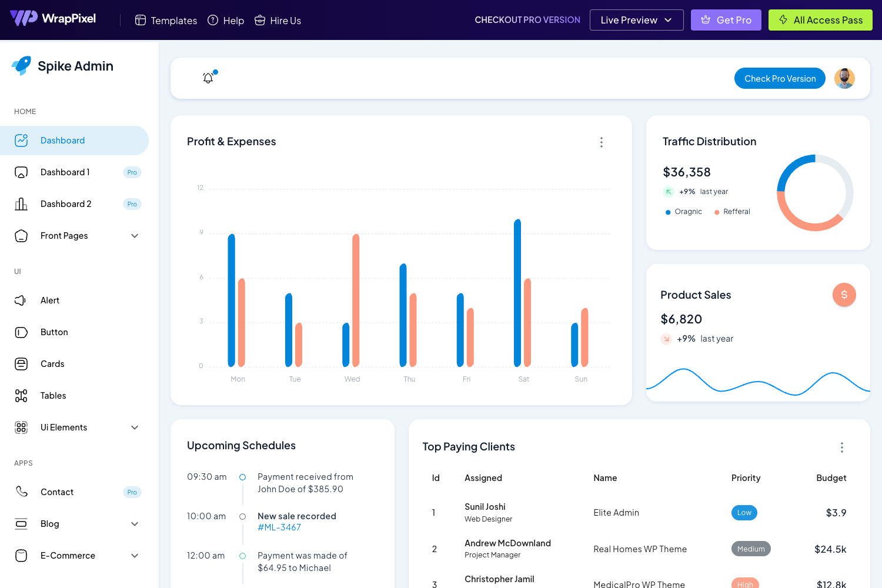882x588 pixels.
Task: Click the CHECKOUT PRO VERSION link
Action: pyautogui.click(x=527, y=19)
